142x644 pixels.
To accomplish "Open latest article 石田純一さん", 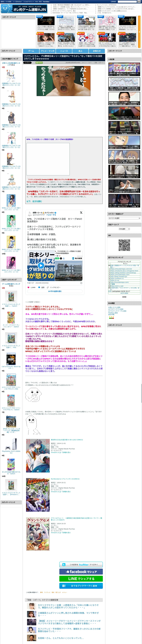I will click(61, 638).
